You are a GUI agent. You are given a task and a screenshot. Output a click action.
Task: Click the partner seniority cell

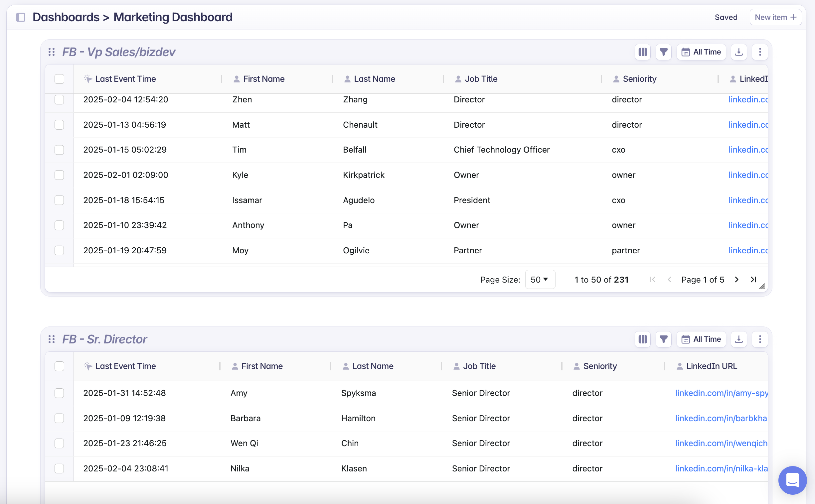626,250
